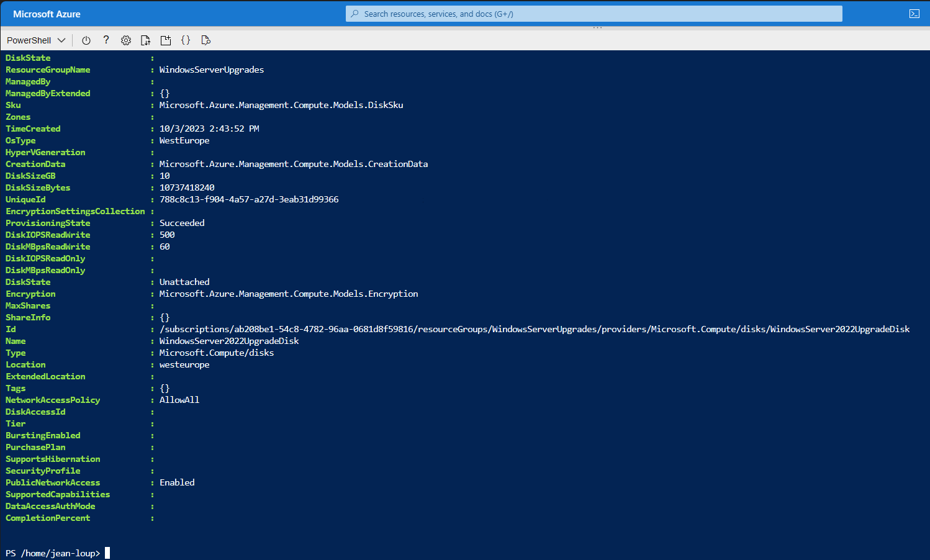
Task: Click the Microsoft Azure home link
Action: (x=47, y=14)
